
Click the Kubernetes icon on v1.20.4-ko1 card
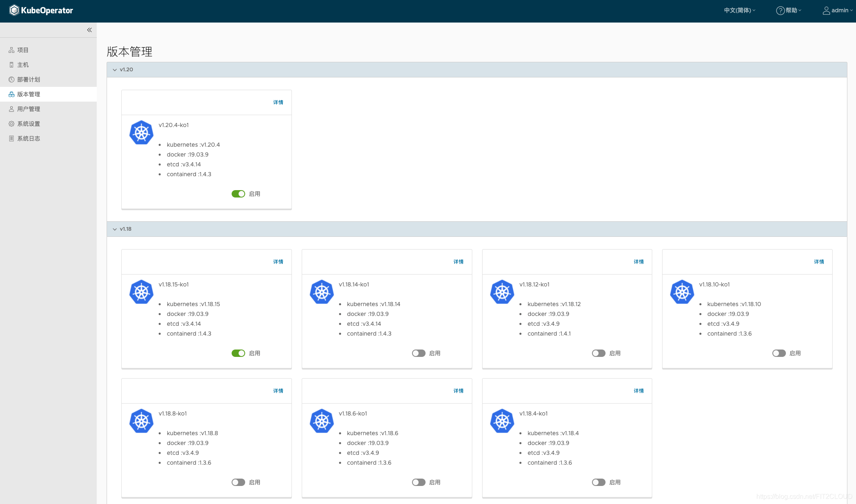141,132
